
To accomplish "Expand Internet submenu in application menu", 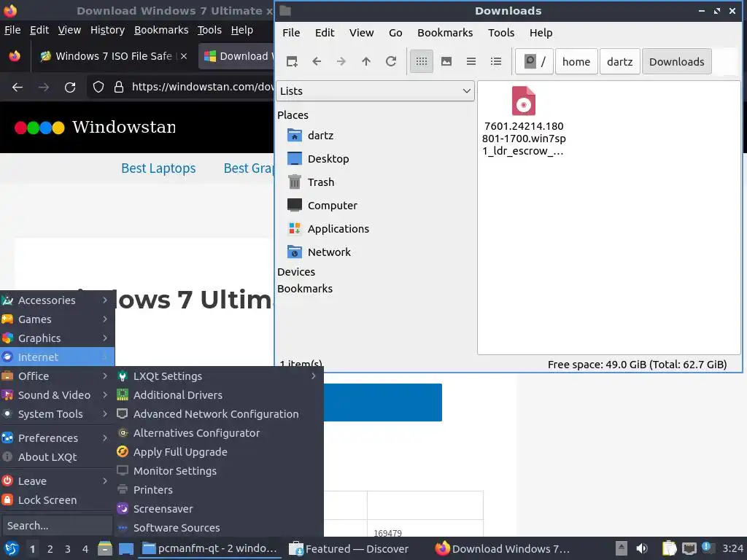I will coord(57,357).
